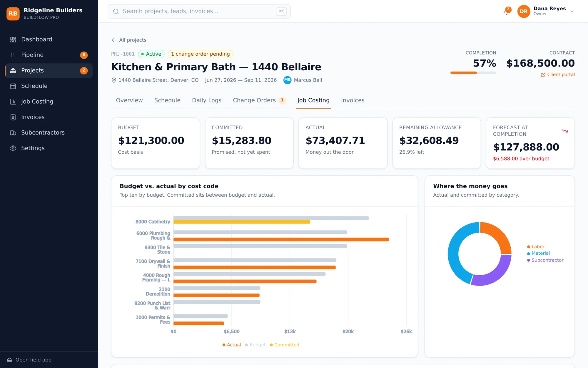Click the 1 change order pending badge
Viewport: 588px width, 368px height.
(201, 54)
